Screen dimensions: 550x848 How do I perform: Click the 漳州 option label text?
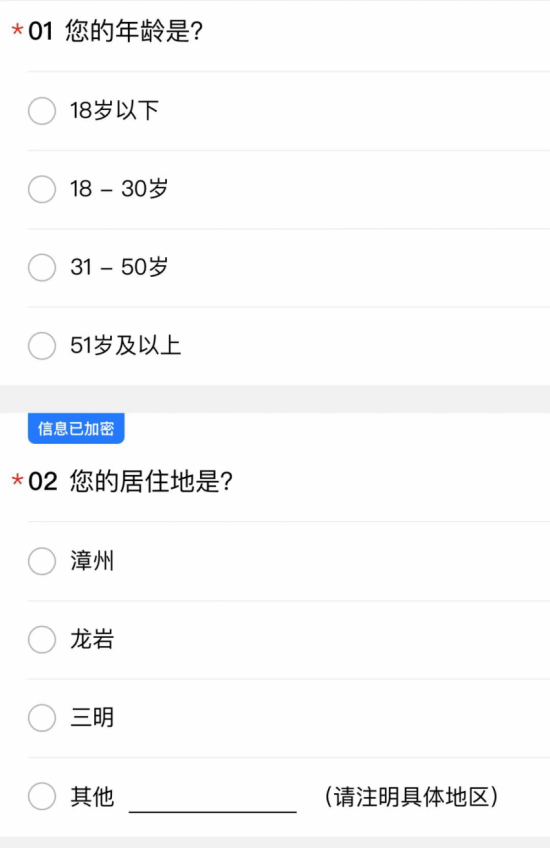click(x=92, y=561)
